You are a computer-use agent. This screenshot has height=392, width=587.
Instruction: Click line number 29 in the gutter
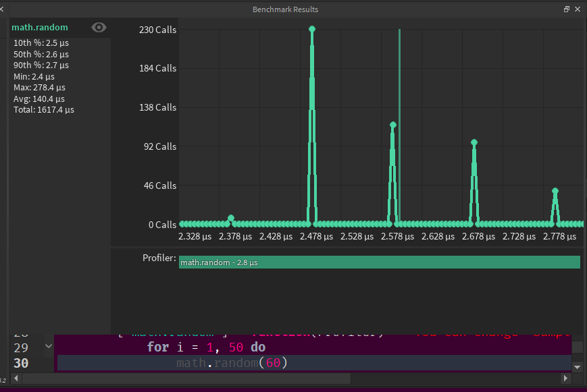point(21,347)
